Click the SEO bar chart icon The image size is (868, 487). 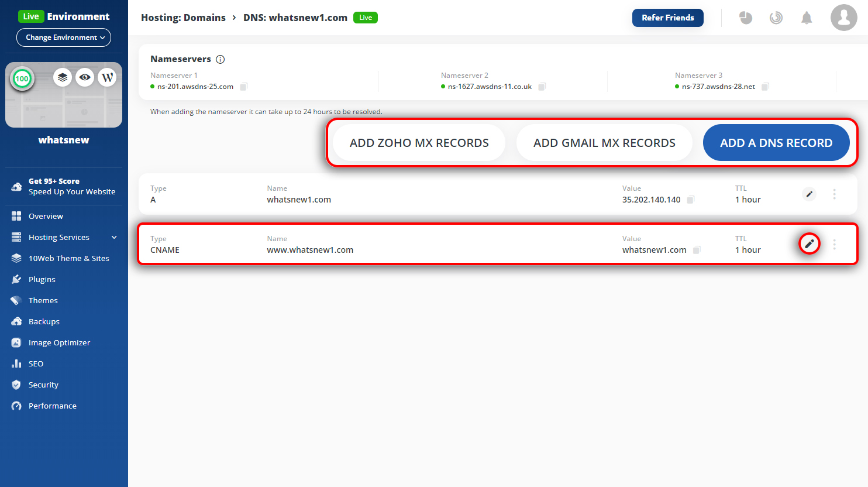pos(16,363)
